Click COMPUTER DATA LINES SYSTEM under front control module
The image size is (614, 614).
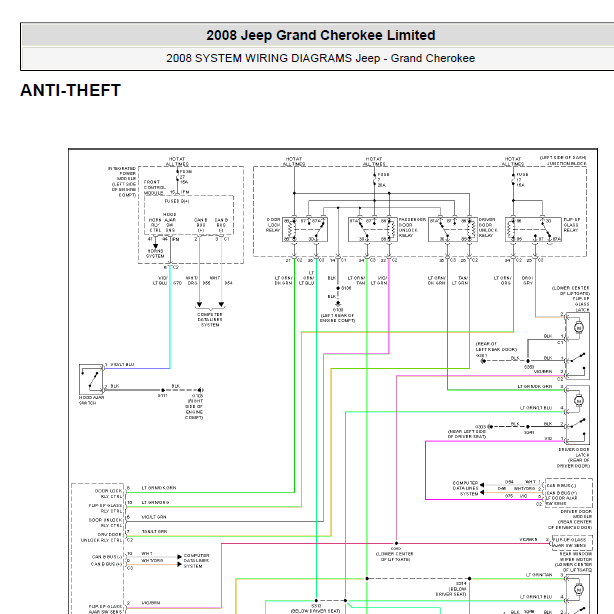click(x=210, y=320)
